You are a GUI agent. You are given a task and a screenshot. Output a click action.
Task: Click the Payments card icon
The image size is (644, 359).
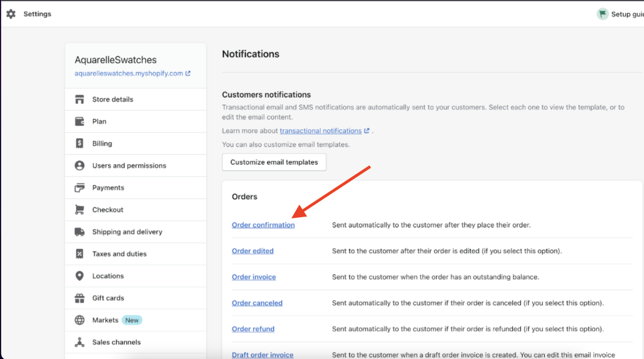click(x=79, y=188)
